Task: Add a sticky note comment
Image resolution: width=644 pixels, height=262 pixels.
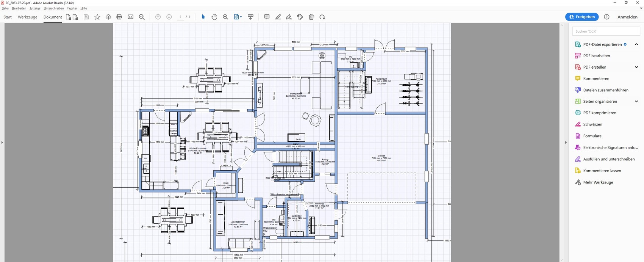Action: pyautogui.click(x=267, y=17)
